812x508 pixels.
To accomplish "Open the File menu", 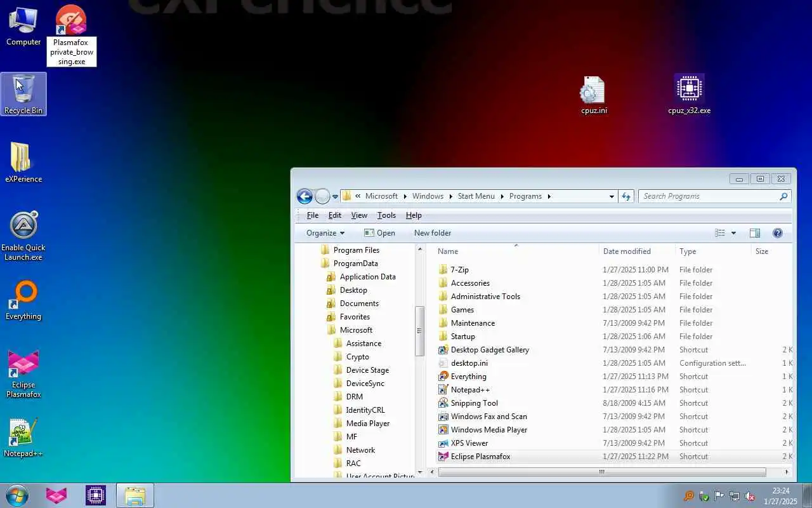I will (x=313, y=215).
